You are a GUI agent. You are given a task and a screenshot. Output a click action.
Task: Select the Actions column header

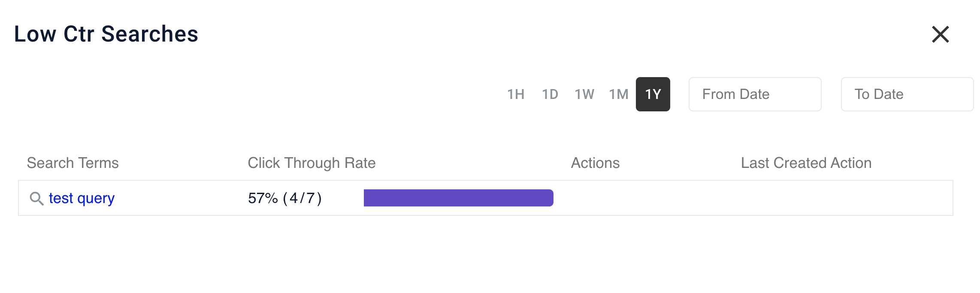596,163
